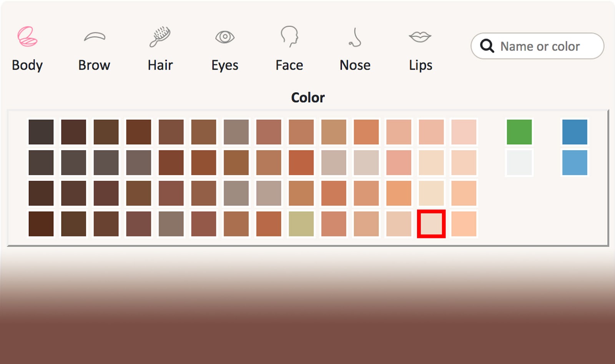Open the Brow eyebrow icon
This screenshot has height=364, width=615.
pos(95,37)
